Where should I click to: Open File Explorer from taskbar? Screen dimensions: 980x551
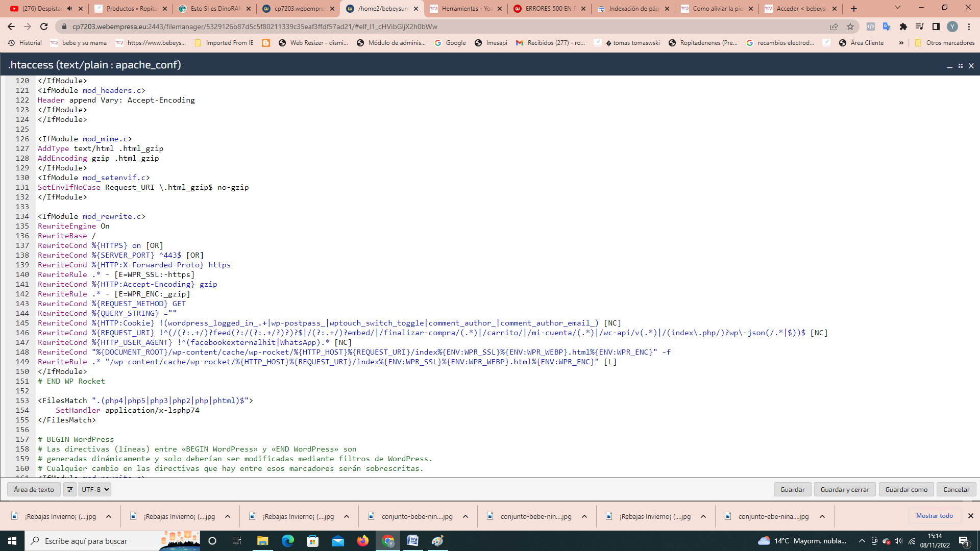[262, 541]
